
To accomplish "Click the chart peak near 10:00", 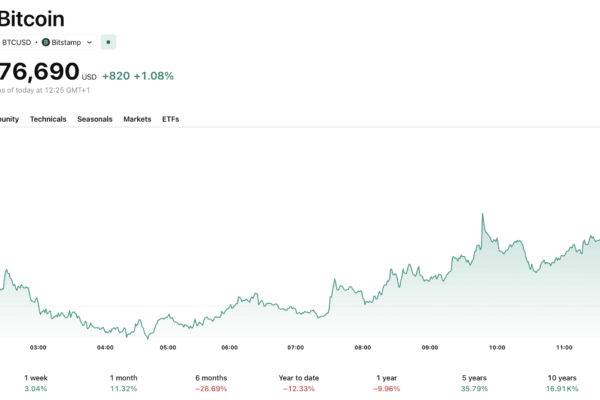I will pyautogui.click(x=483, y=214).
